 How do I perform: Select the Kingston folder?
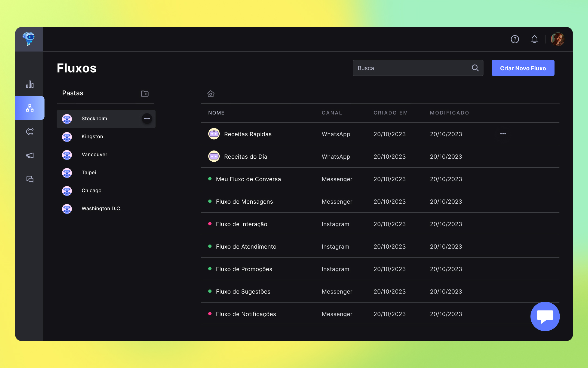[x=92, y=137]
